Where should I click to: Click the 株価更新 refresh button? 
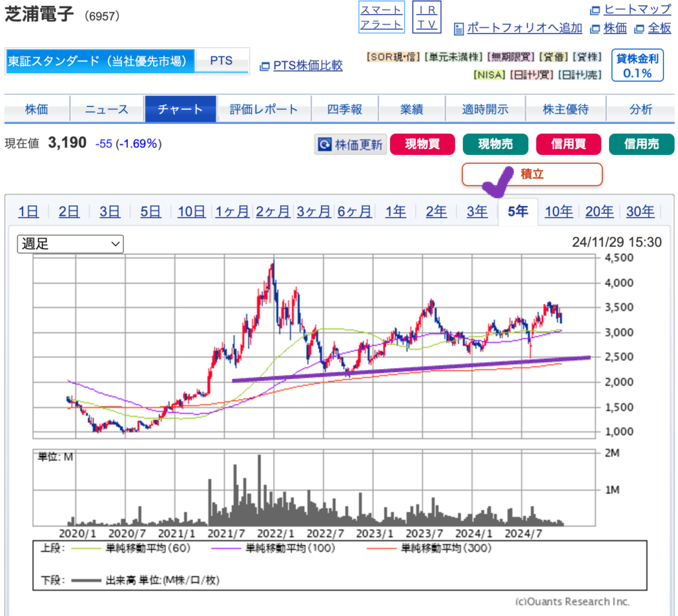point(350,144)
